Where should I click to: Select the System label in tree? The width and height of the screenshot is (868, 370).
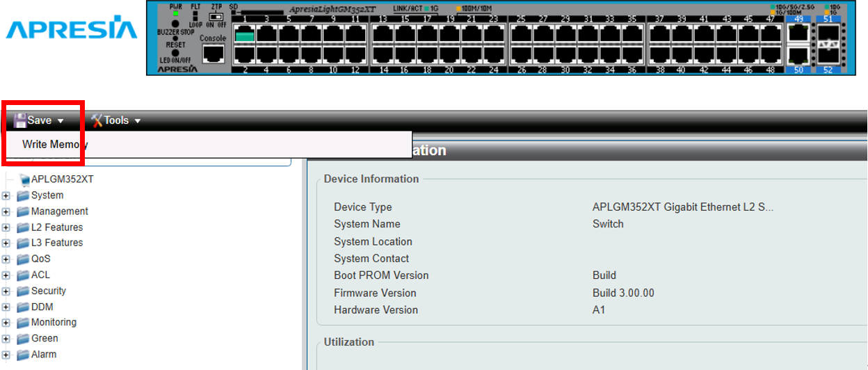coord(47,195)
